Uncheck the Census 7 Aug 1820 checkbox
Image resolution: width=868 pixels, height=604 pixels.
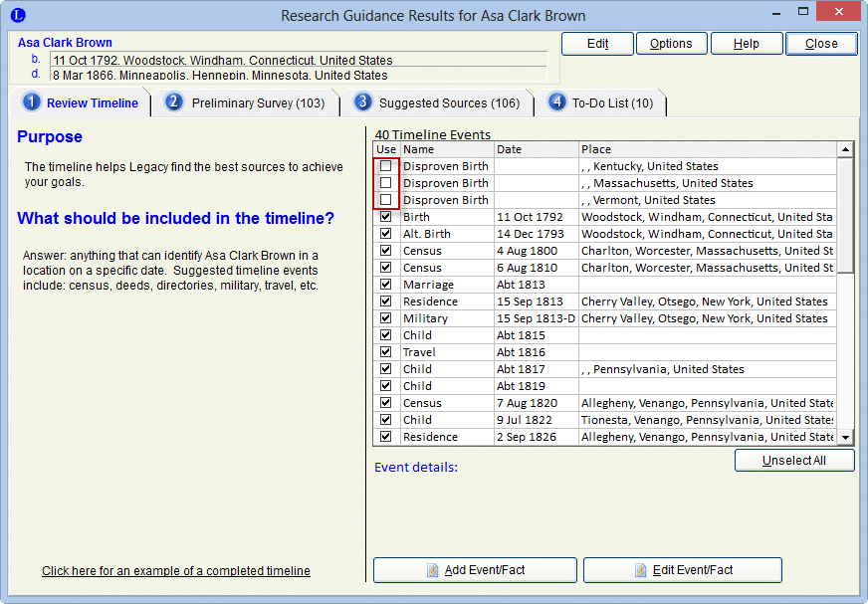(x=386, y=402)
